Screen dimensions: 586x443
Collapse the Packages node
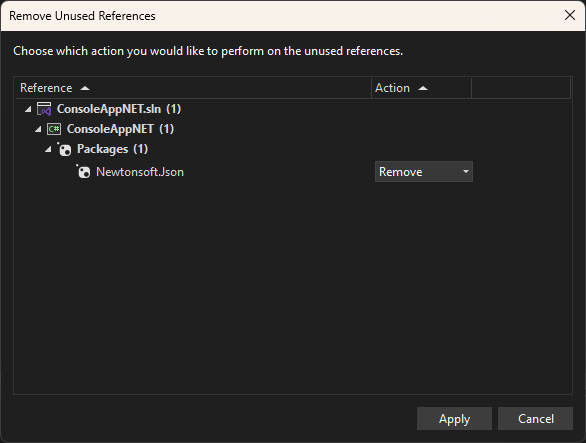click(x=48, y=150)
